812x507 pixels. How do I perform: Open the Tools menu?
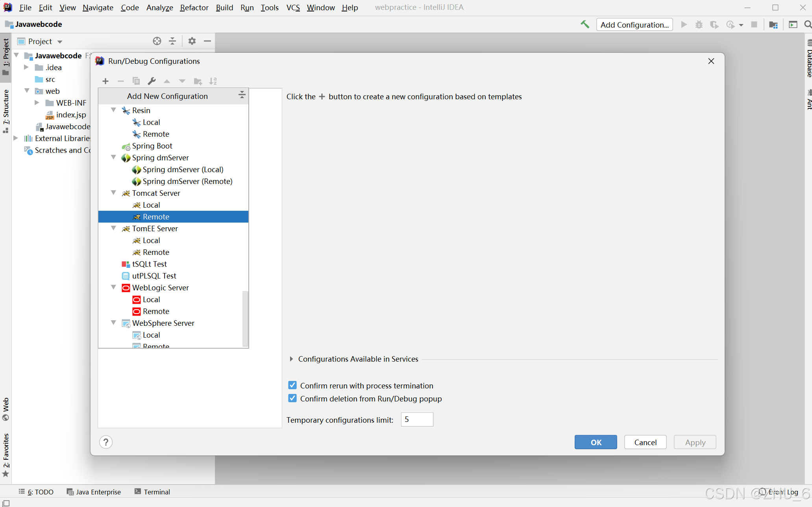tap(270, 7)
